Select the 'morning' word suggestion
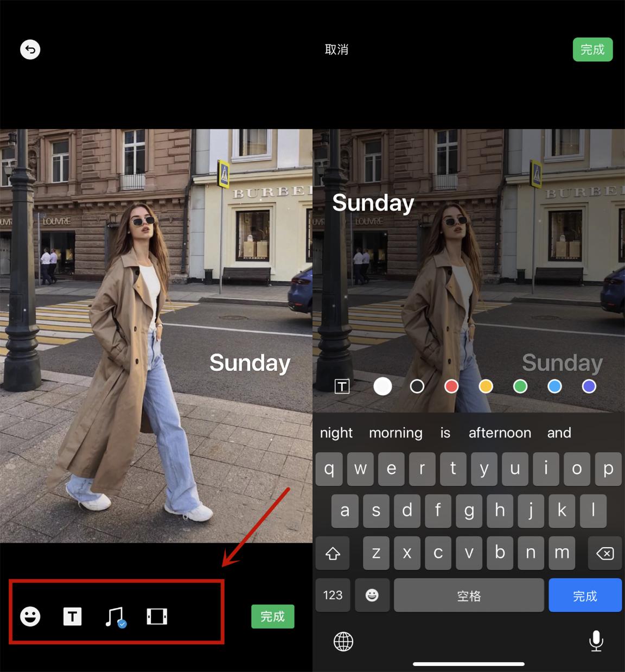 396,433
